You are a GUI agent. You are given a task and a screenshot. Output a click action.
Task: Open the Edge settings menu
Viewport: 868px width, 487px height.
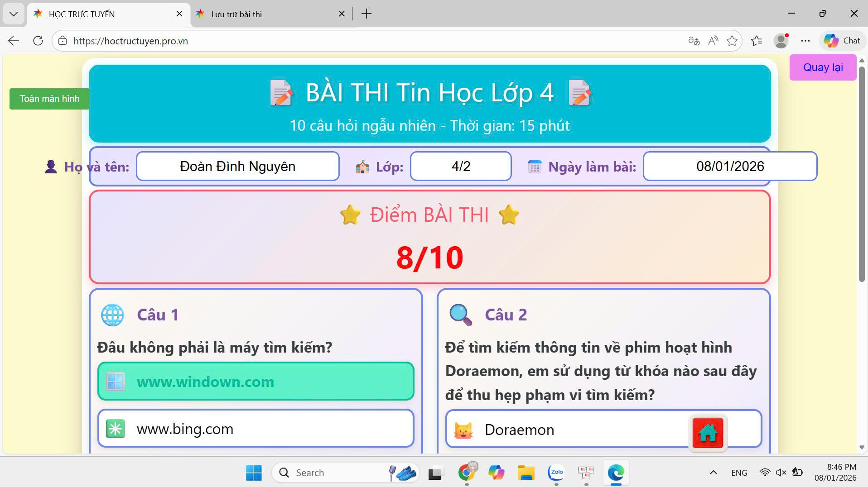[x=806, y=41]
